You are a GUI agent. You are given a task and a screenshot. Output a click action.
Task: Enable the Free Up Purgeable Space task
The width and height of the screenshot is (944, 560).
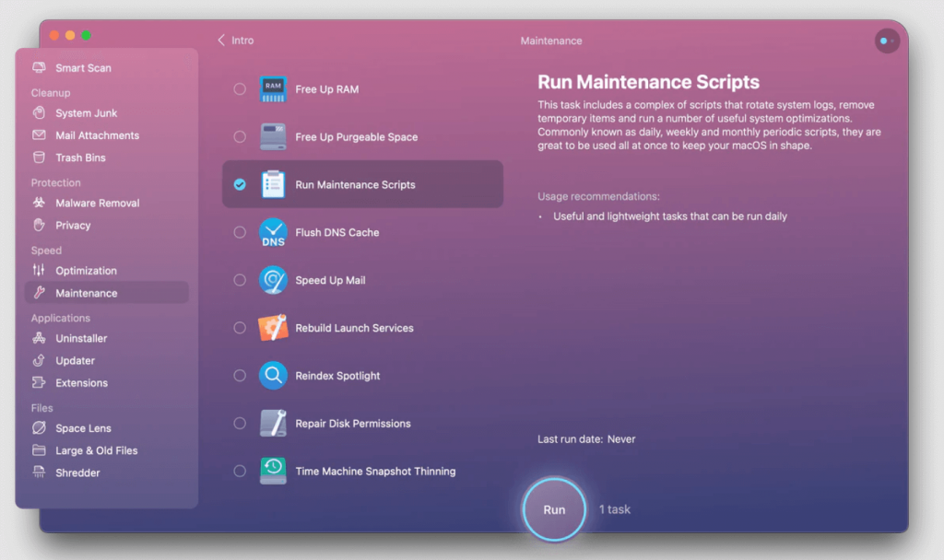point(240,136)
